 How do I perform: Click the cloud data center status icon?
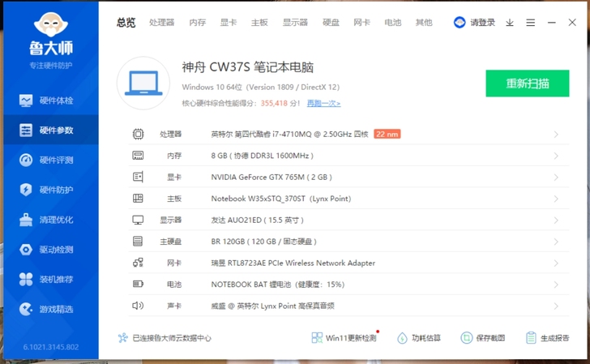point(122,337)
